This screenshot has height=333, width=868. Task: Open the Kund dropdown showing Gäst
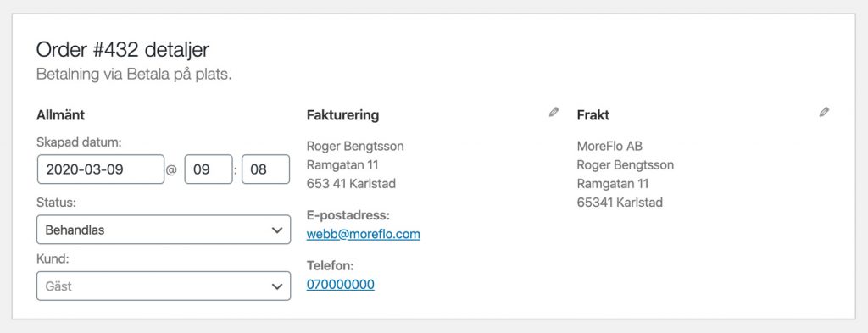[x=164, y=286]
